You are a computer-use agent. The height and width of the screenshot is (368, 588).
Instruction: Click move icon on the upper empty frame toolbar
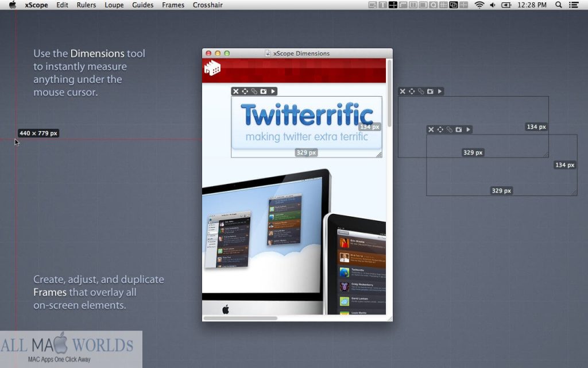click(412, 91)
